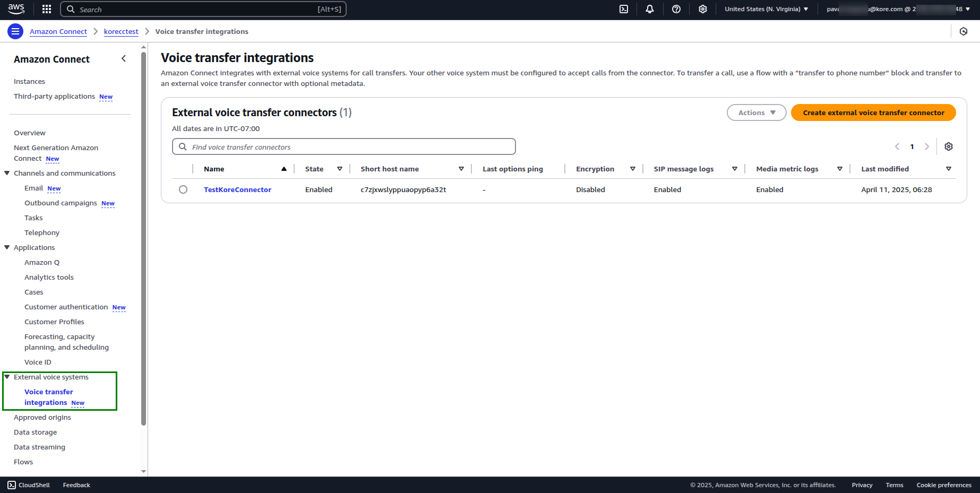980x493 pixels.
Task: Click the sidebar vertical scrollbar
Action: (143, 238)
